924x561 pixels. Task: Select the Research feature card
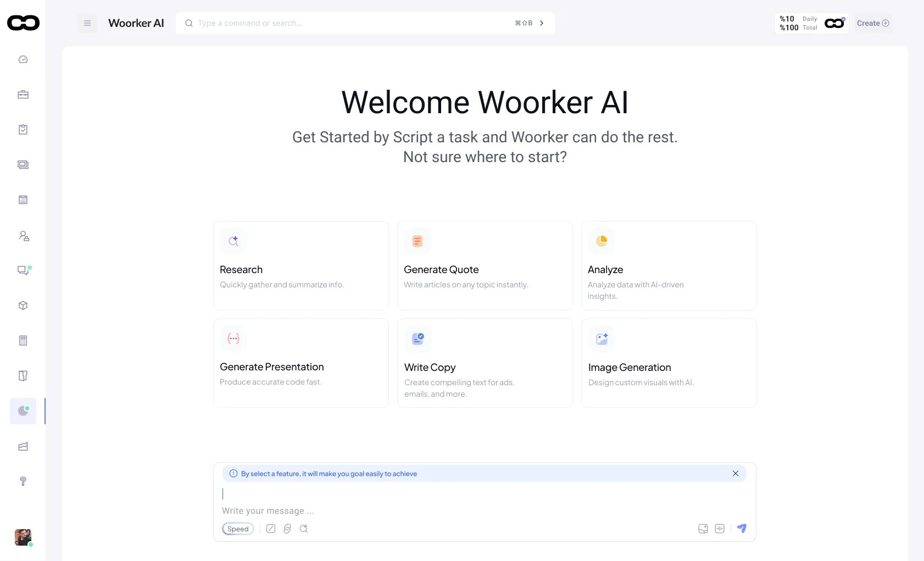point(301,266)
